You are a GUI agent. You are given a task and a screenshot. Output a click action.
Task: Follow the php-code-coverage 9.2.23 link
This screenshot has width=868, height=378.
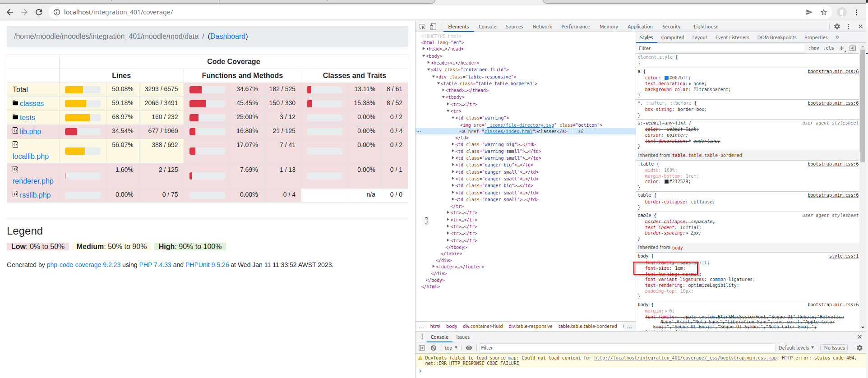pyautogui.click(x=84, y=265)
